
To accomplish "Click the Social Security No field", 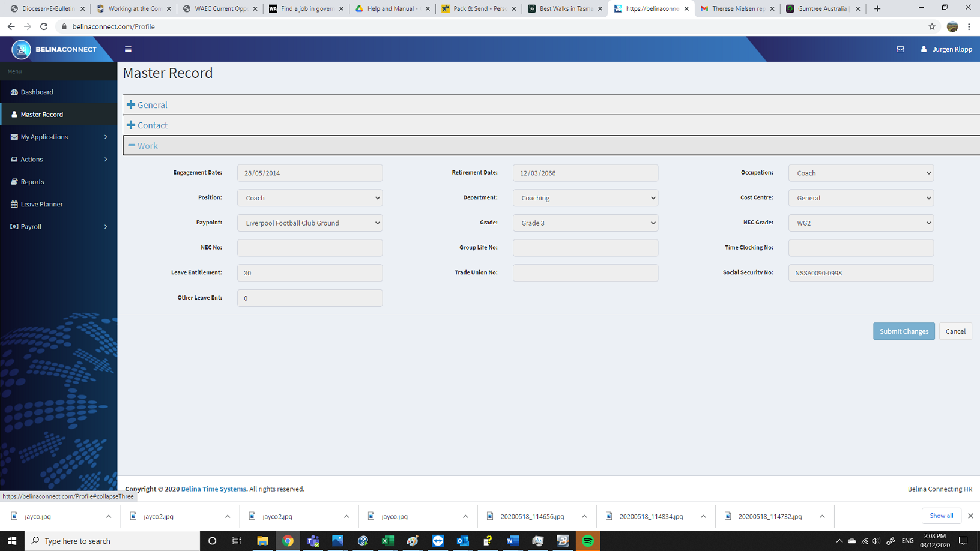I will pos(861,273).
